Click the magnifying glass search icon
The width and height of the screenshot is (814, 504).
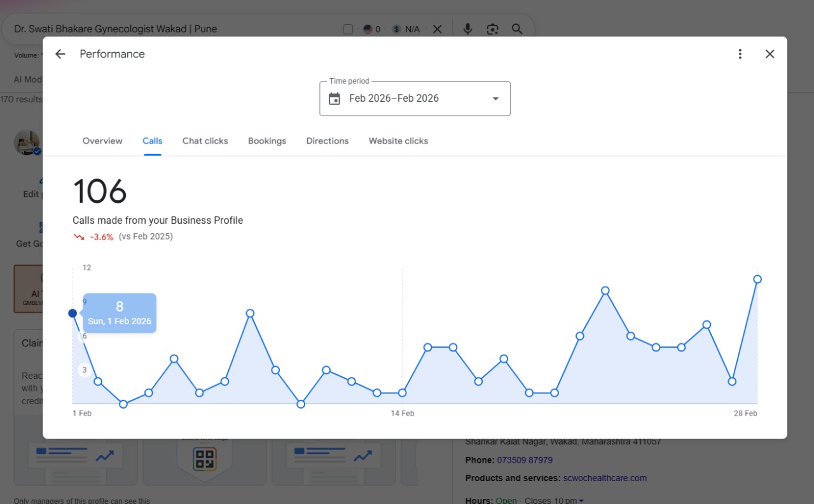click(517, 29)
